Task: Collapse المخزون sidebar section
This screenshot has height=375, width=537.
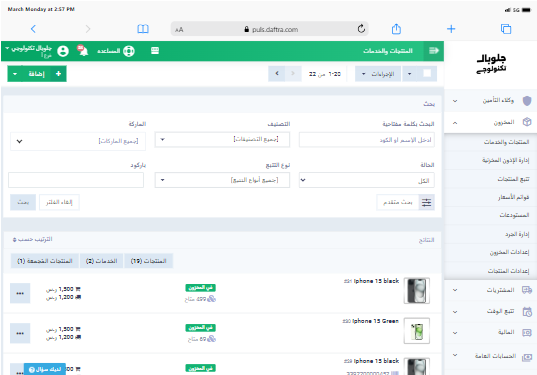Action: pos(490,122)
